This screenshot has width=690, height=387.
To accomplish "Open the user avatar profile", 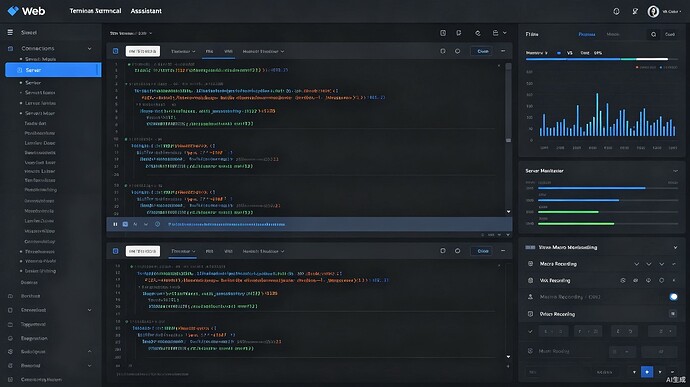I will click(x=653, y=11).
